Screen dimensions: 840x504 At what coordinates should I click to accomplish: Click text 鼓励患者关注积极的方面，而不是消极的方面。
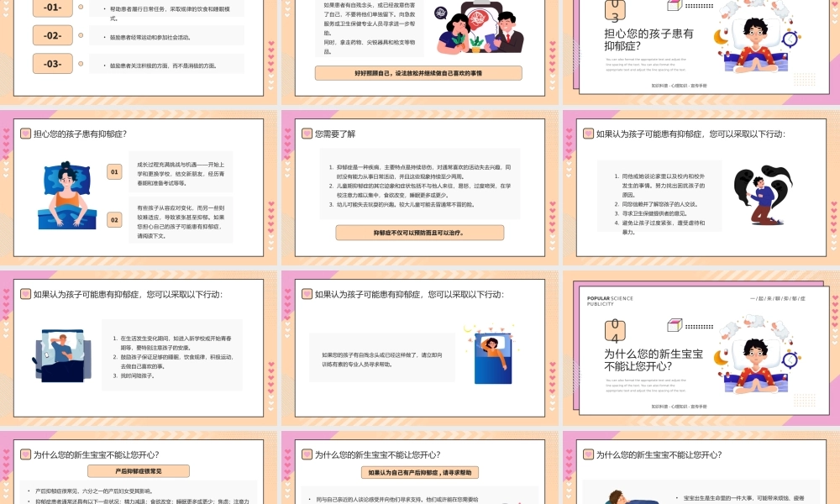click(164, 66)
